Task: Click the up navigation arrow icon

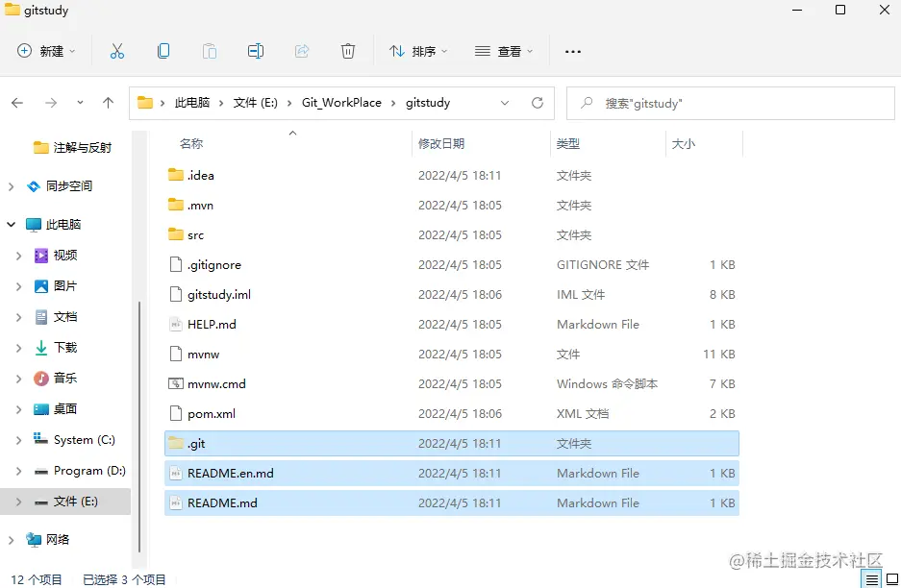Action: point(108,103)
